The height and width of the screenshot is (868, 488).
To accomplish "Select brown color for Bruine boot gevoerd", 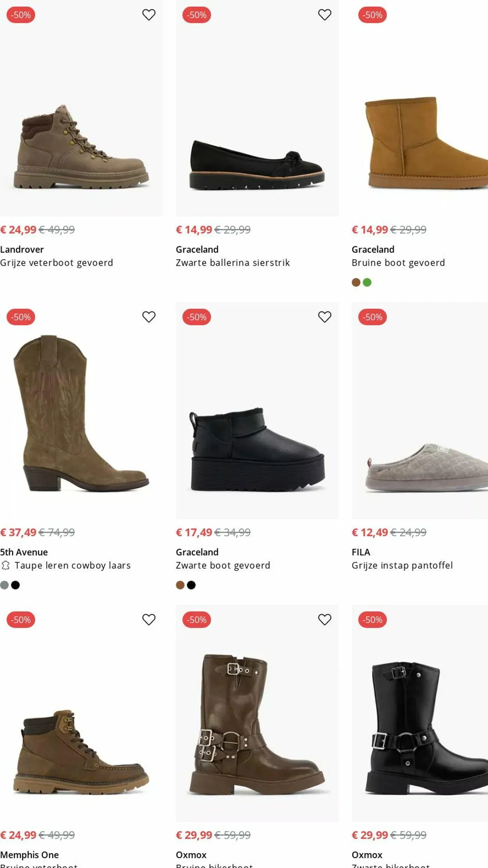I will click(x=356, y=283).
